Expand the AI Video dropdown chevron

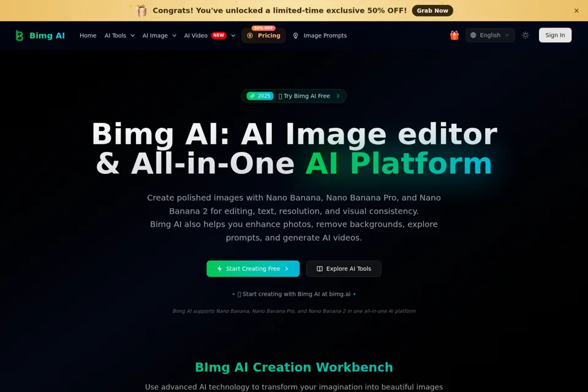coord(233,36)
